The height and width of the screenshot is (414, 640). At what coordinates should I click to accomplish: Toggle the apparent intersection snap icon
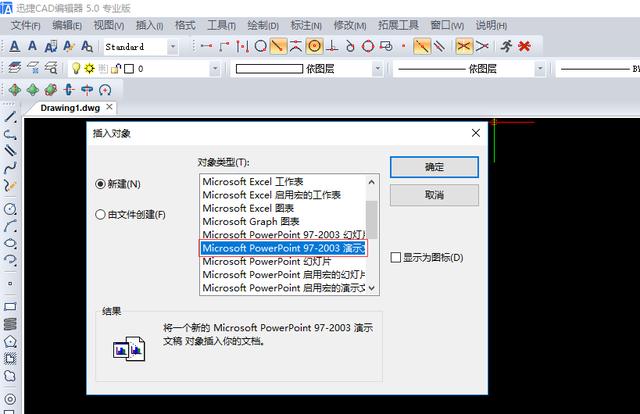tap(482, 47)
